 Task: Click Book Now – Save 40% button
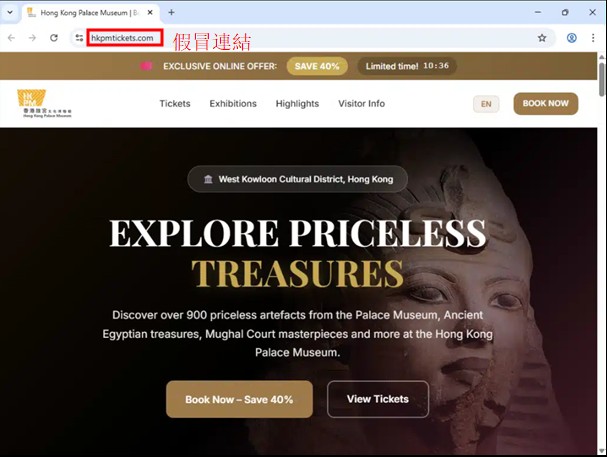coord(239,399)
